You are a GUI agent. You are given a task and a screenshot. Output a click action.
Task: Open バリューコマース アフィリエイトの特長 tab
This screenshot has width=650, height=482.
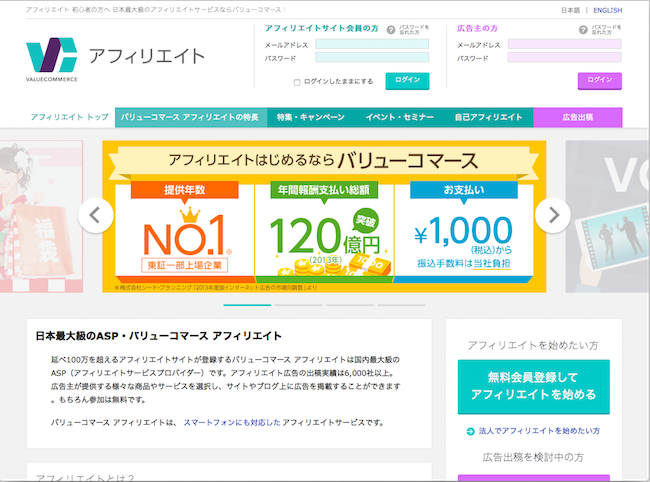tap(191, 117)
